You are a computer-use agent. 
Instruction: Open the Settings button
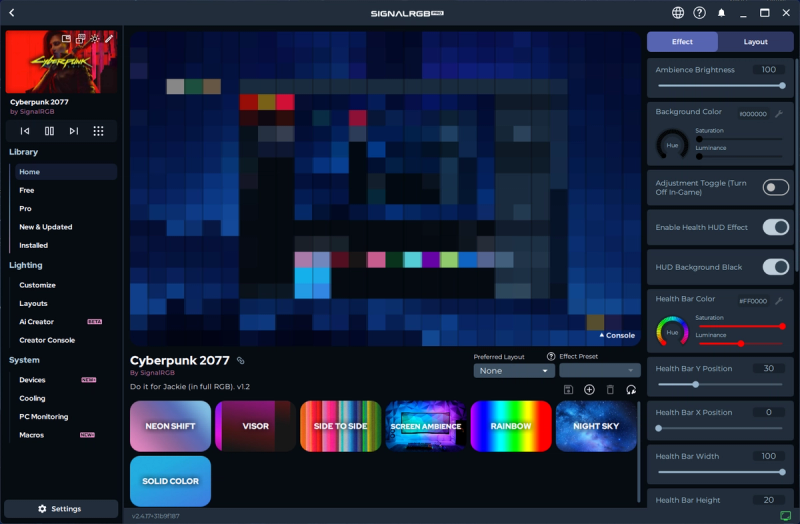[60, 509]
